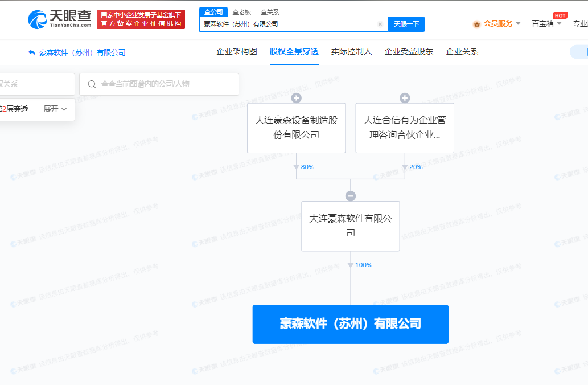588x385 pixels.
Task: Open the TianYanCha logo homepage
Action: point(60,19)
